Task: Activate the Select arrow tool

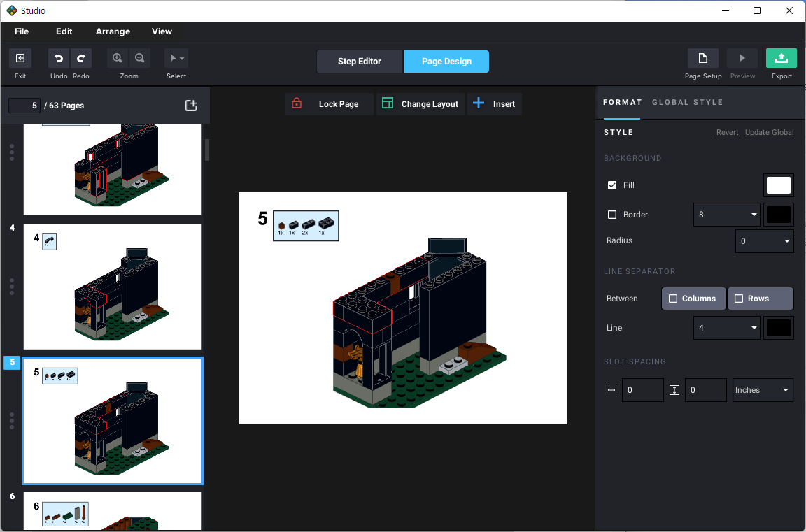Action: [x=174, y=58]
